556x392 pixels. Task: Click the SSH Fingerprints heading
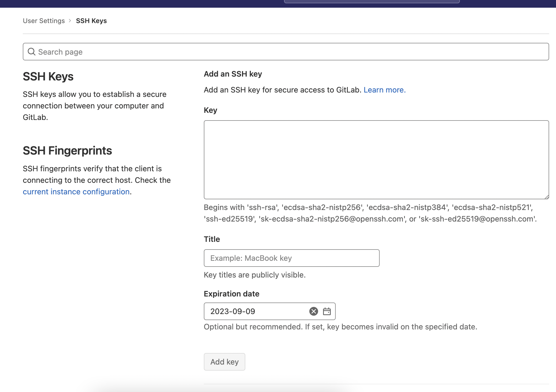click(67, 151)
